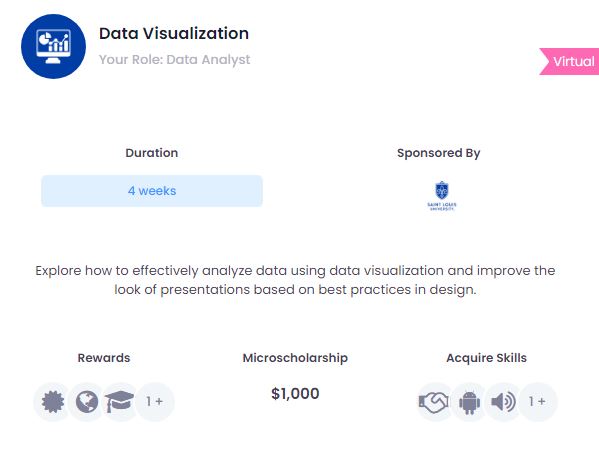Open the Data Visualization title

click(x=174, y=34)
